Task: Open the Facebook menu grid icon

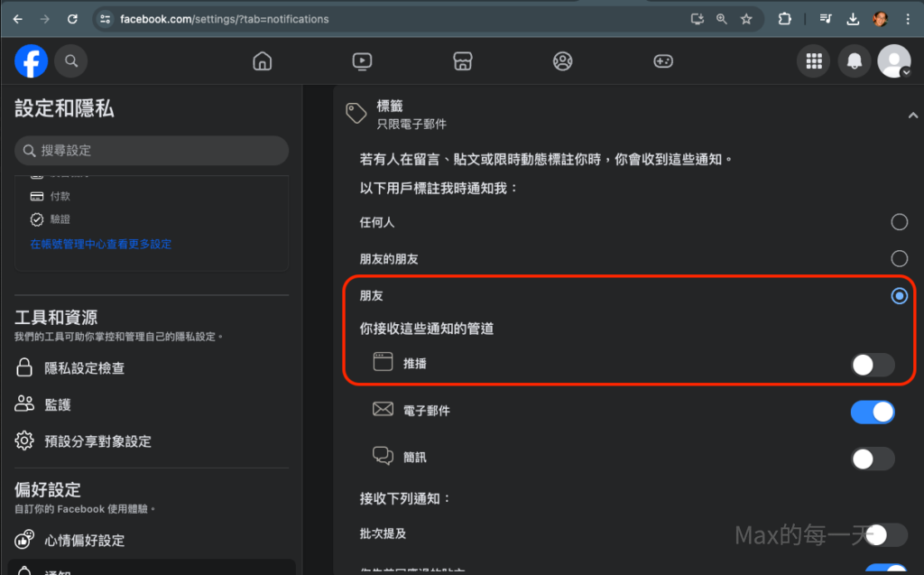Action: coord(814,61)
